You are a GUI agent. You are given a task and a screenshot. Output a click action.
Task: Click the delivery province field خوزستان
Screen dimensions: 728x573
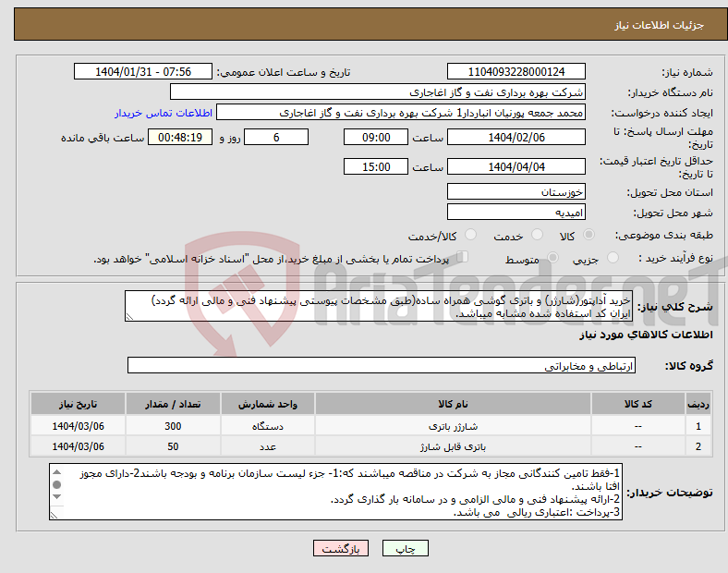(516, 191)
